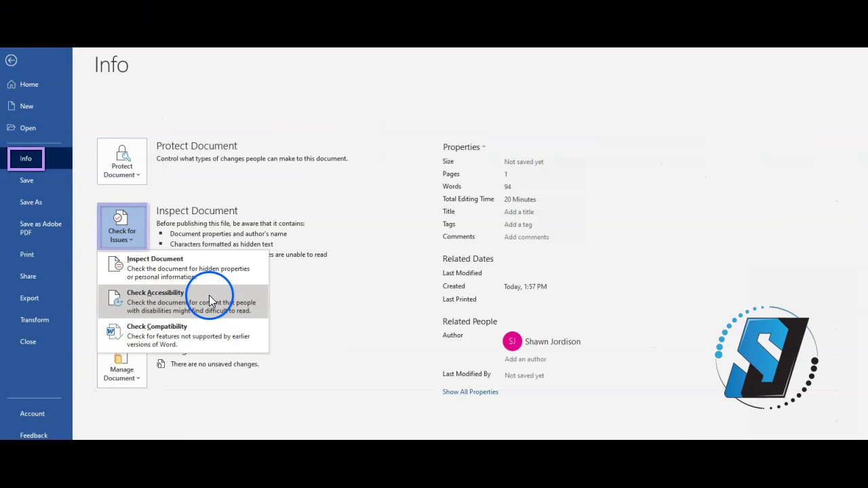
Task: Open the Protect Document dropdown button
Action: (122, 161)
